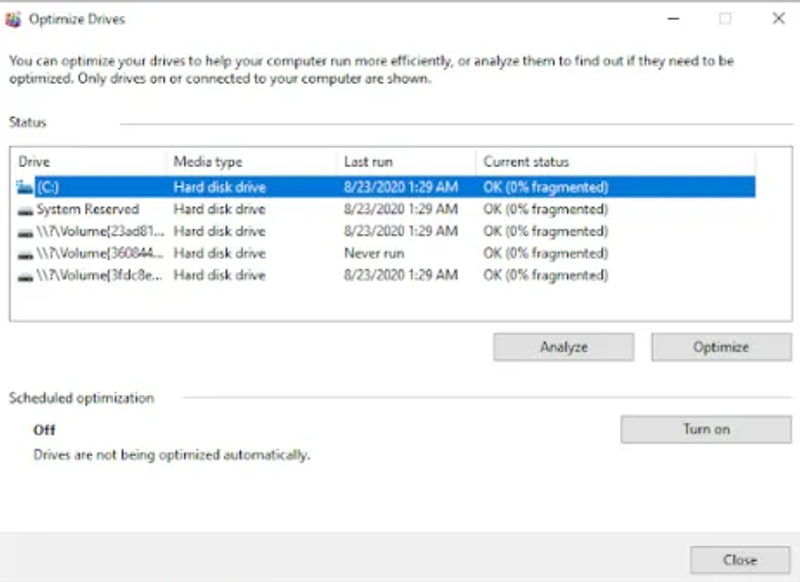The width and height of the screenshot is (800, 582).
Task: Click the System Reserved drive icon
Action: 25,210
